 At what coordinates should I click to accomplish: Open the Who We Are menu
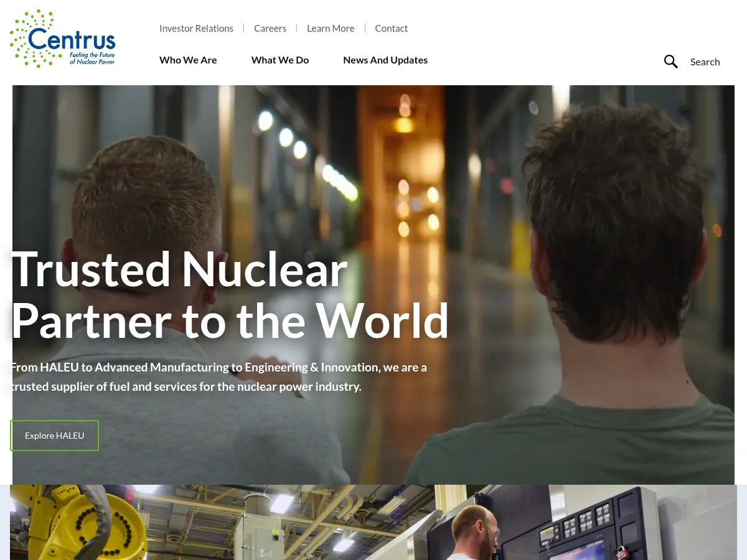188,60
